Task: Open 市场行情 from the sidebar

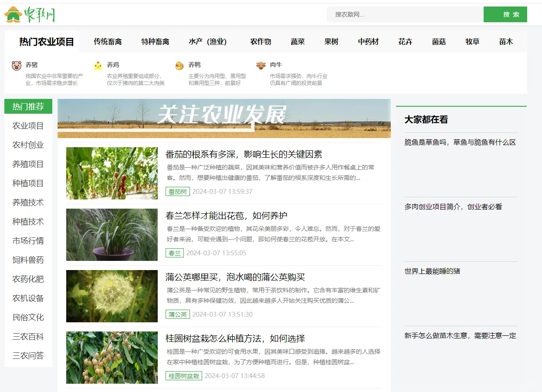Action: (28, 240)
